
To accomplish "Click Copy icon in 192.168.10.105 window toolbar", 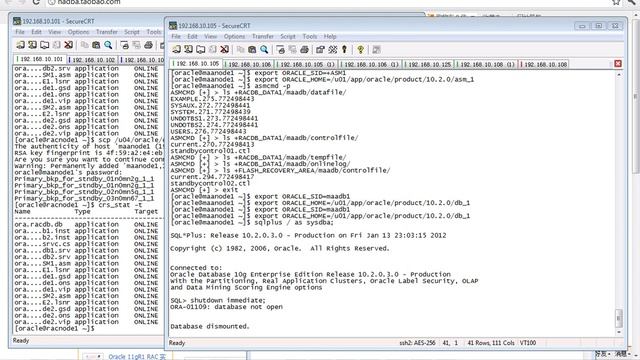I will (240, 50).
